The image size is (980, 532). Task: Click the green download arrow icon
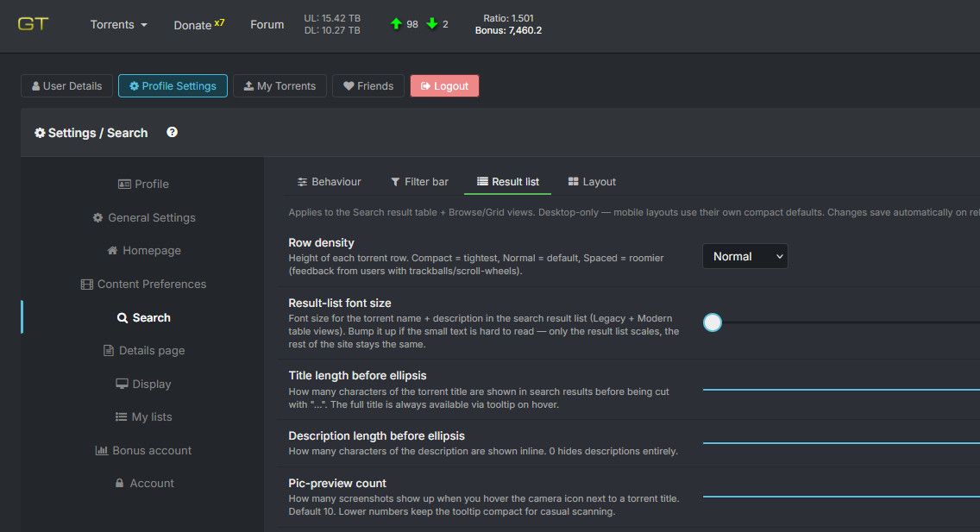pyautogui.click(x=432, y=24)
